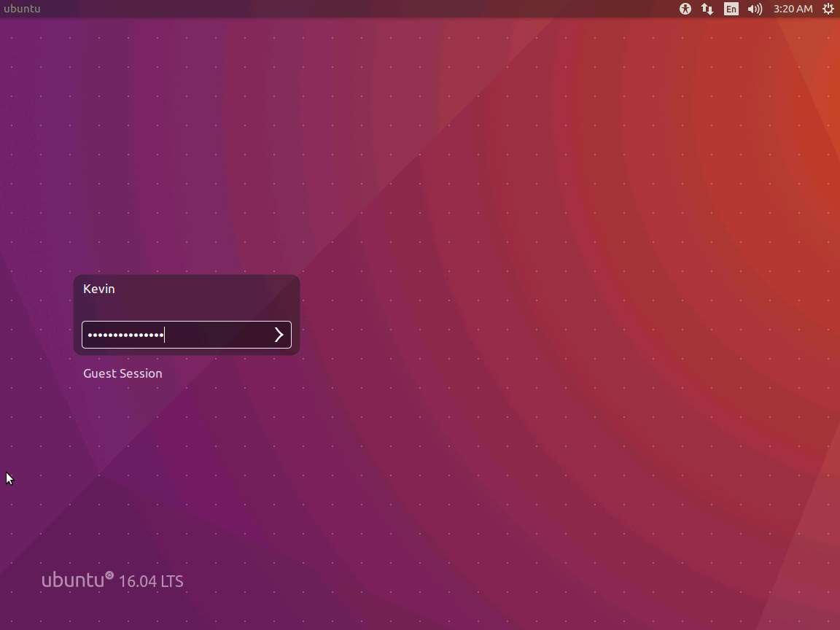Place the cursor after the last password dot
Image resolution: width=840 pixels, height=630 pixels.
(x=166, y=335)
